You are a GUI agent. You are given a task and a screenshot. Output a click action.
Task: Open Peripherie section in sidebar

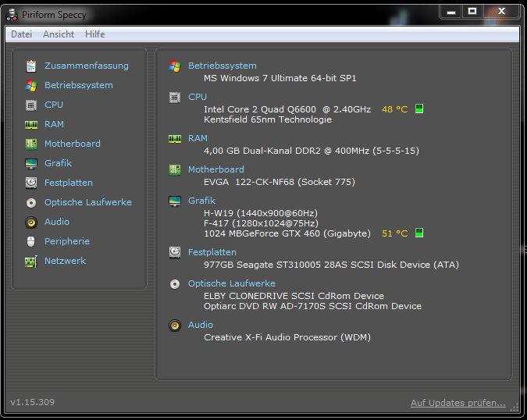[67, 241]
